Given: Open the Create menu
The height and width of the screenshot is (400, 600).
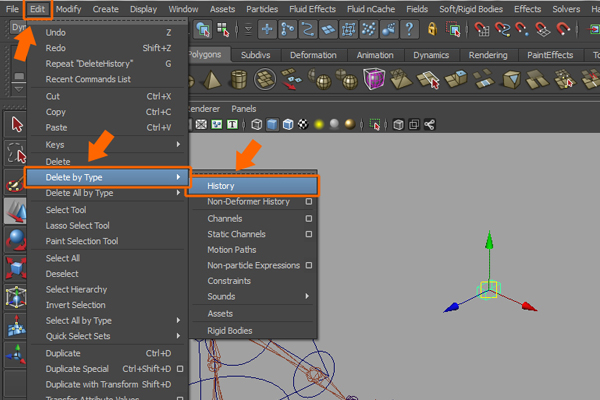Looking at the screenshot, I should click(105, 9).
